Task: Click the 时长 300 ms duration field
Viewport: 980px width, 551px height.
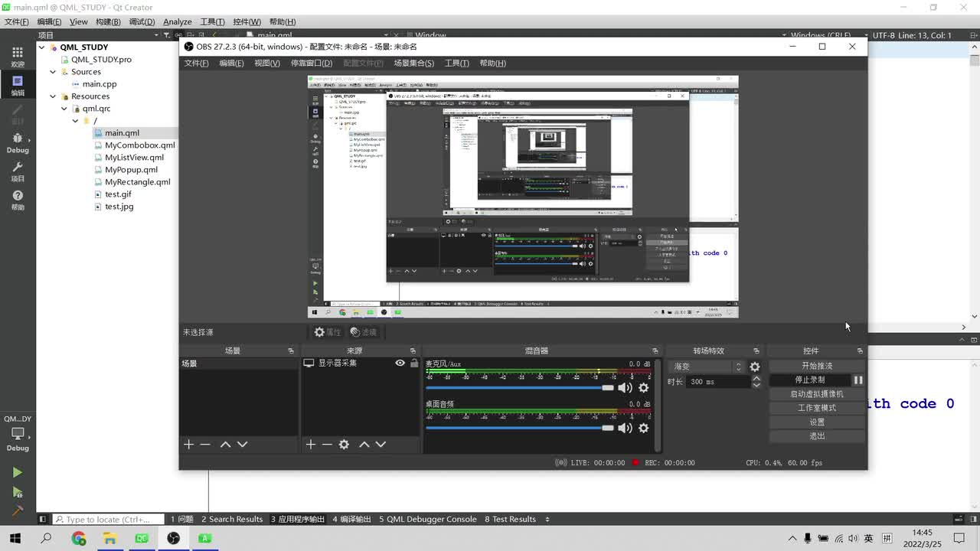Action: (718, 381)
